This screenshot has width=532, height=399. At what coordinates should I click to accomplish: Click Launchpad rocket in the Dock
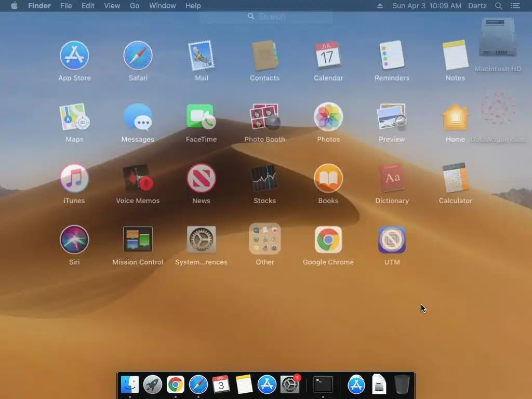153,384
